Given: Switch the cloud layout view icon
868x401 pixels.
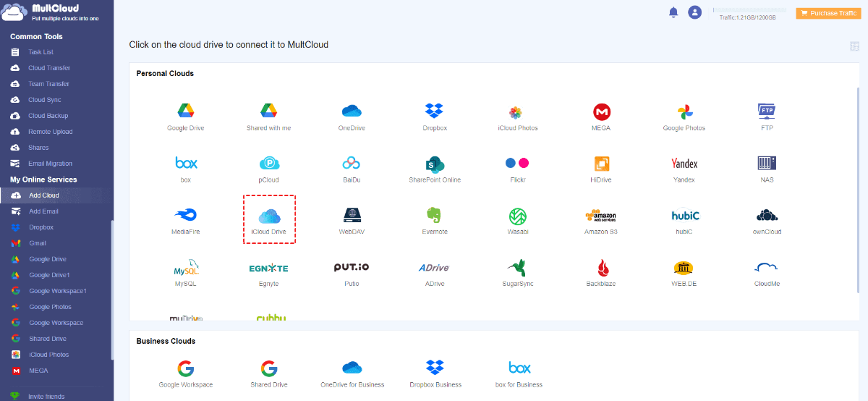Looking at the screenshot, I should coord(855,46).
